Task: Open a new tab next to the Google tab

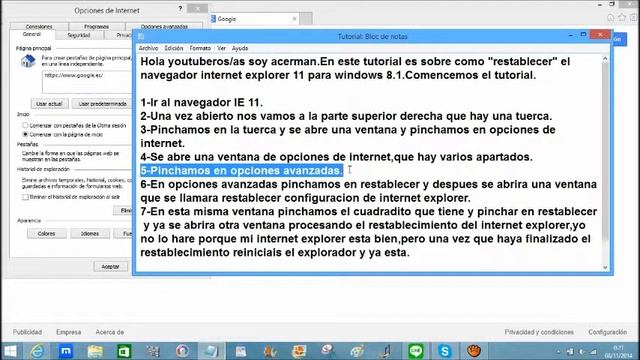Action: (x=306, y=19)
